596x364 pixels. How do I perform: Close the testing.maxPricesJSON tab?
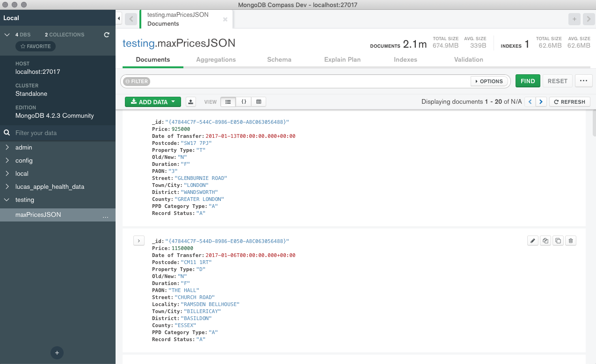[x=225, y=20]
